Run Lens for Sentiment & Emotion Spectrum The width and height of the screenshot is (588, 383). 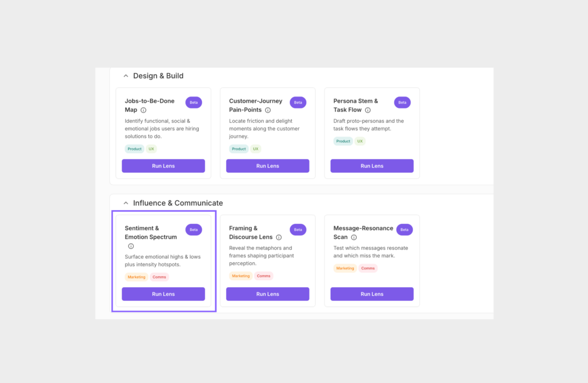pos(163,294)
